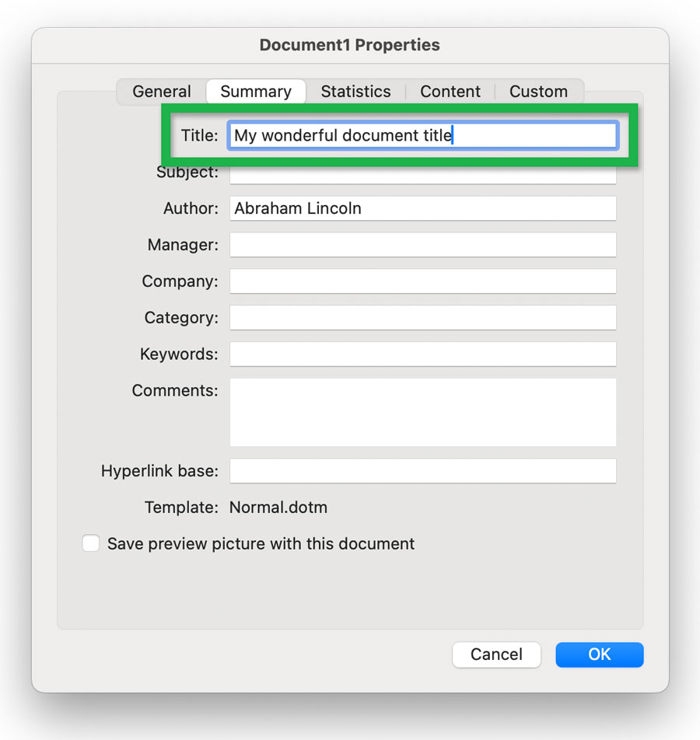The image size is (700, 740).
Task: Switch to the Content tab
Action: point(450,91)
